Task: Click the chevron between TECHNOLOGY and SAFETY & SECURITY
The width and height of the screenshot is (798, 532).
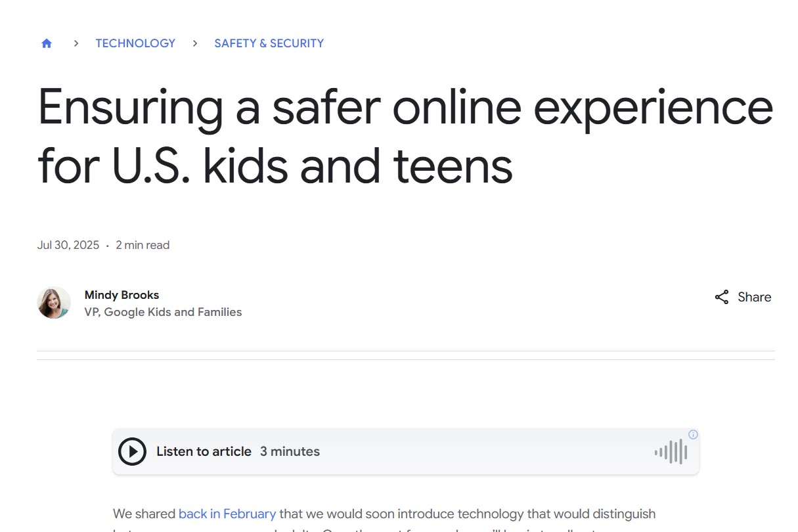Action: coord(194,43)
